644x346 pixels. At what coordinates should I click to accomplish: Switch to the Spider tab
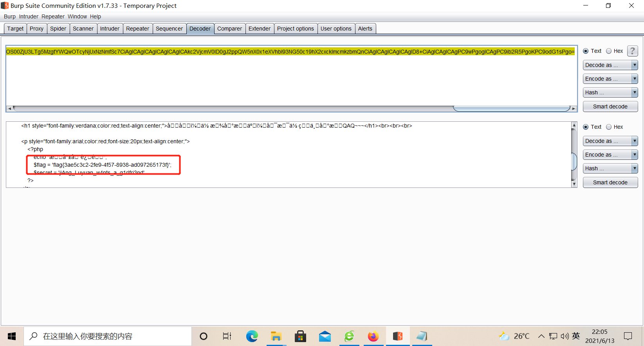click(58, 29)
